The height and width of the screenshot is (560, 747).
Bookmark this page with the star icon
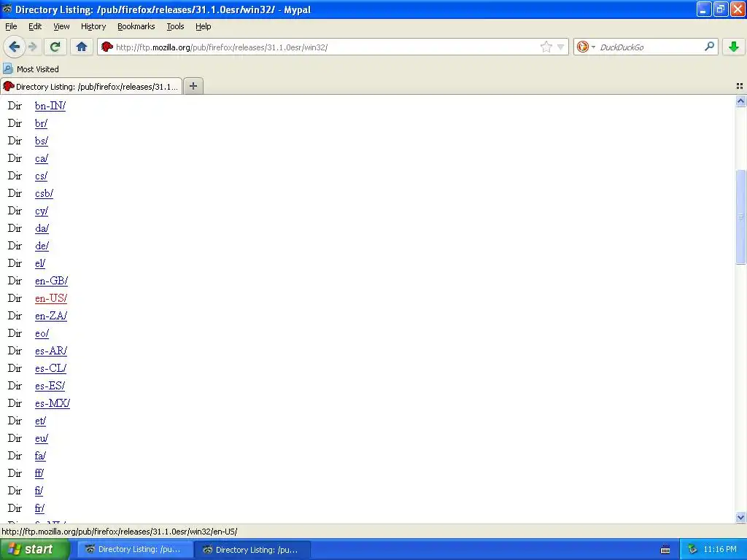(546, 47)
